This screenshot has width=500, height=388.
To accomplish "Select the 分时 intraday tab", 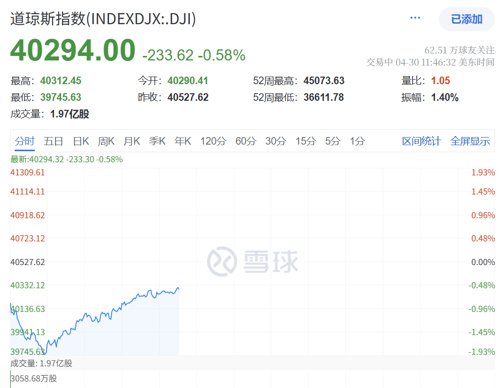I will pos(25,141).
